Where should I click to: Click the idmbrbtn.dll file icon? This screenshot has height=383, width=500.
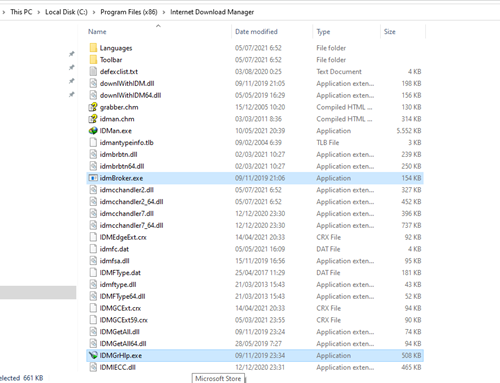[93, 154]
